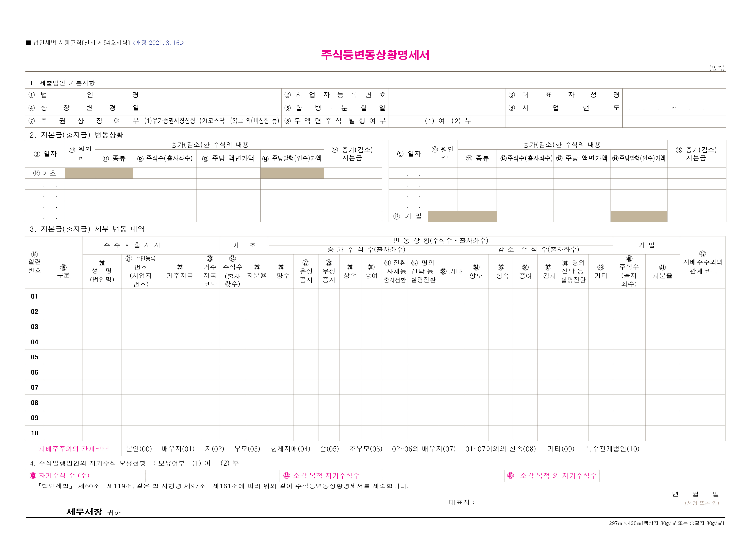Viewport: 756px width, 534px height.
Task: Click the 사업자등록번호 input field
Action: (447, 95)
